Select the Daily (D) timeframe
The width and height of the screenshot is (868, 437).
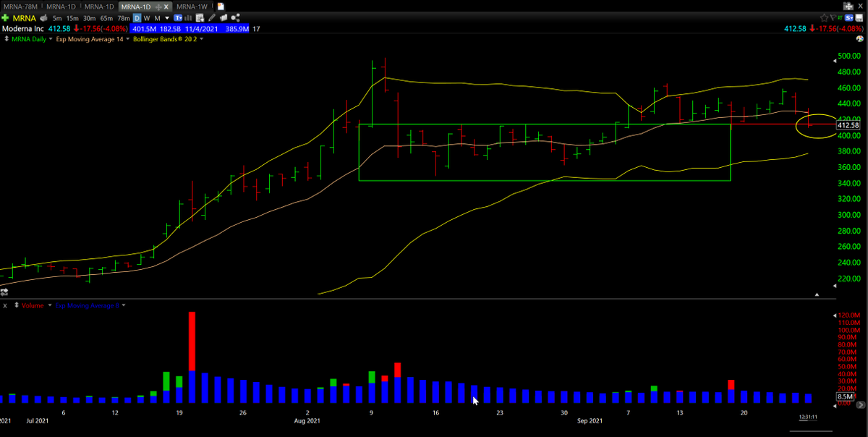[137, 18]
